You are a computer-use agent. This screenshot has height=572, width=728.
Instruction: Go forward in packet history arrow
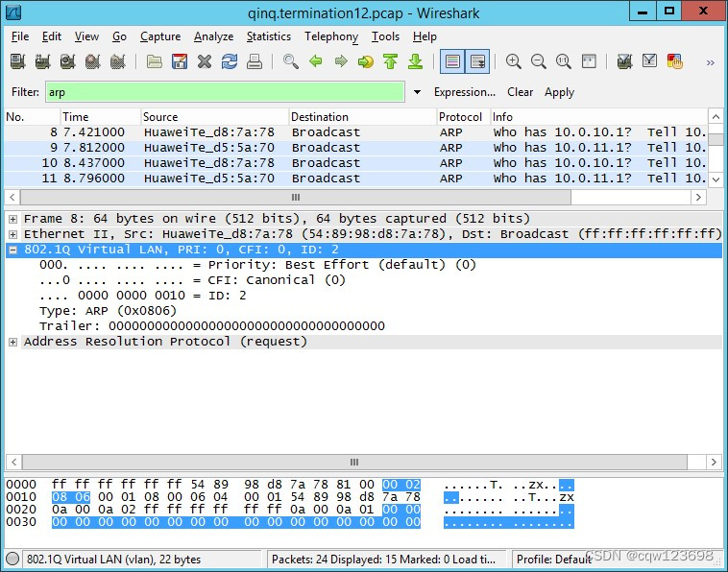point(341,61)
